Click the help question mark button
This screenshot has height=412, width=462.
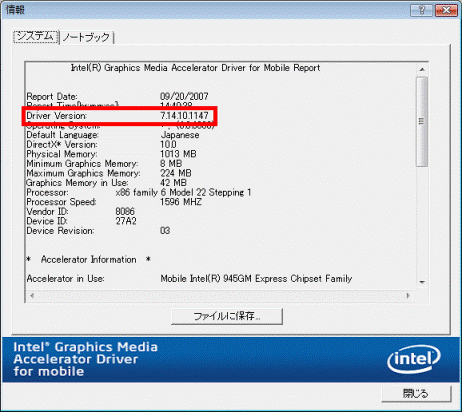coord(421,10)
